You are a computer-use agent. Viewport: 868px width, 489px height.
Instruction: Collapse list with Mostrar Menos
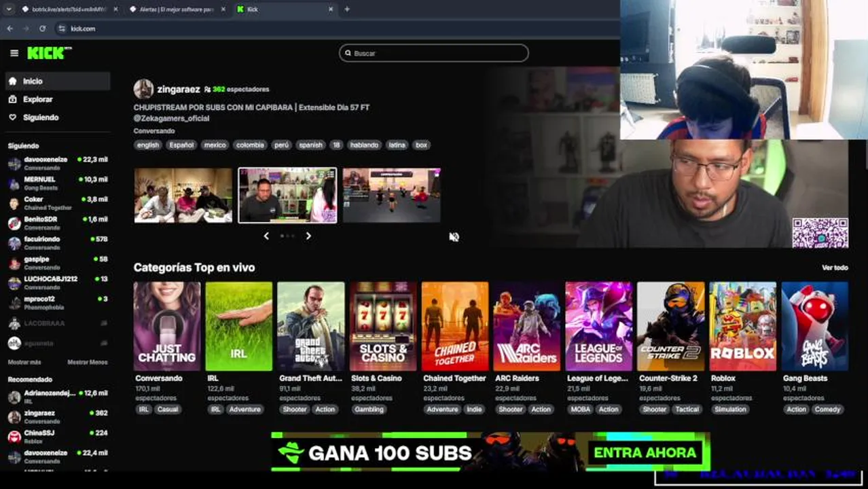[88, 362]
